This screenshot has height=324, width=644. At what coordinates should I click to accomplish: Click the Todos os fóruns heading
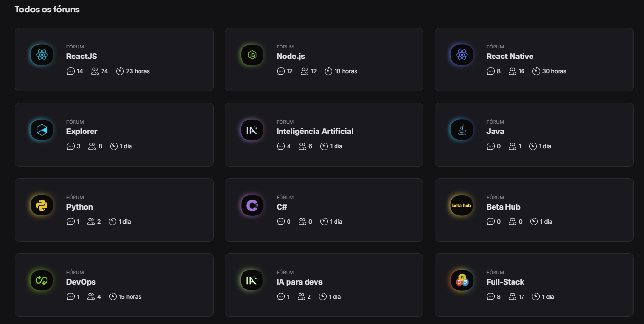pos(47,9)
